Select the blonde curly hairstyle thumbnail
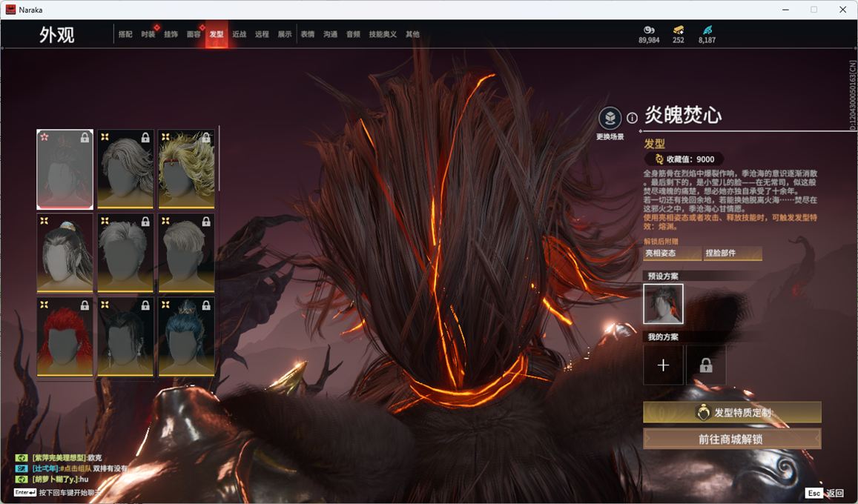The image size is (858, 504). click(x=187, y=169)
